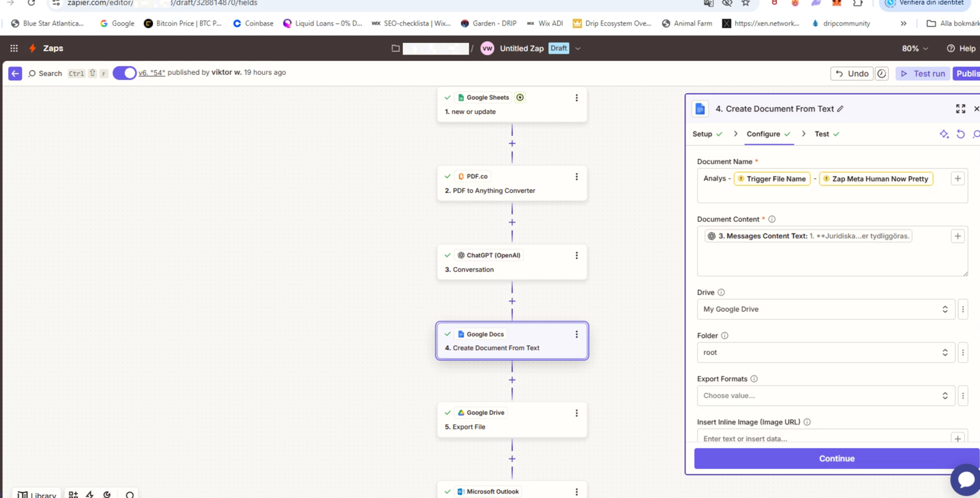Screen dimensions: 980x498
Task: Open three-dot menu on PDF.co step
Action: click(x=576, y=177)
